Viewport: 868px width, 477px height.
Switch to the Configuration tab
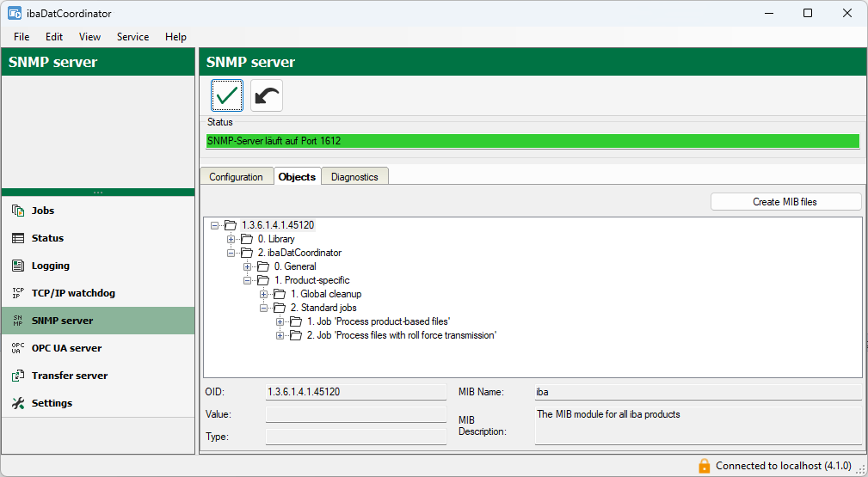coord(236,177)
